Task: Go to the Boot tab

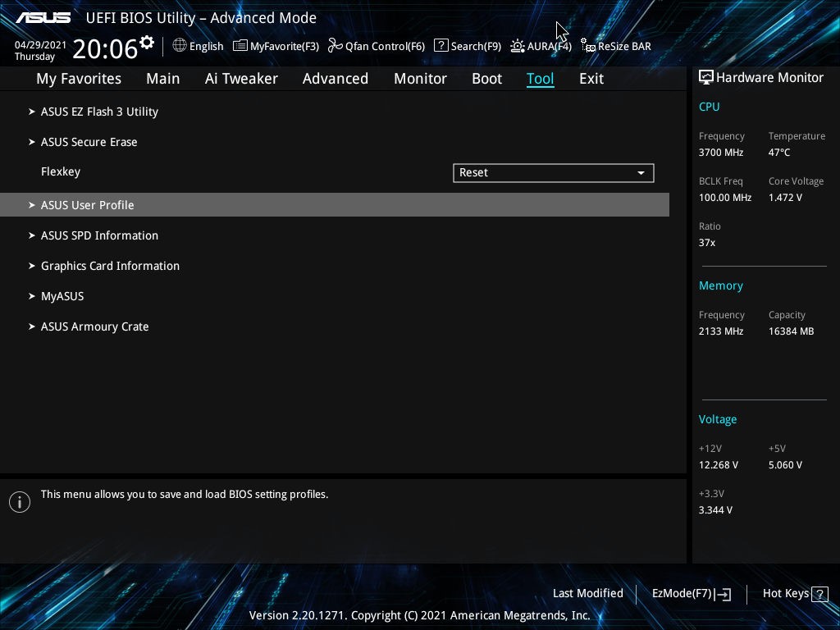Action: pyautogui.click(x=487, y=79)
